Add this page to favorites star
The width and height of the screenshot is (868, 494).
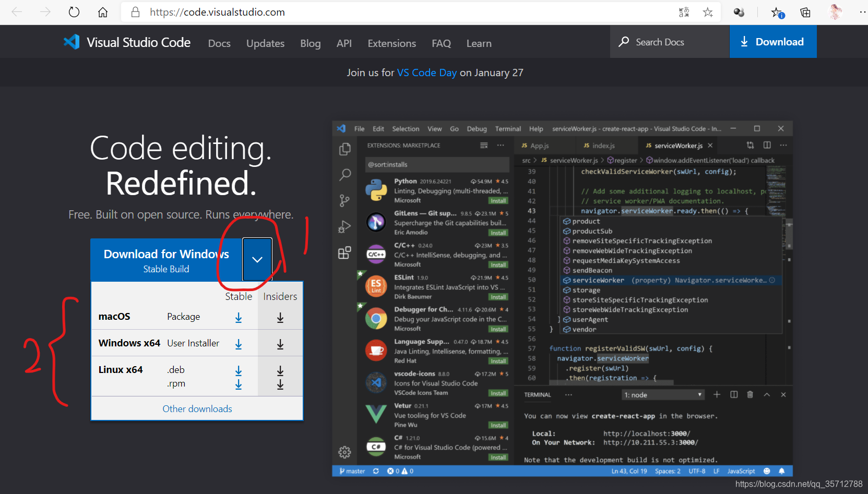click(x=708, y=12)
